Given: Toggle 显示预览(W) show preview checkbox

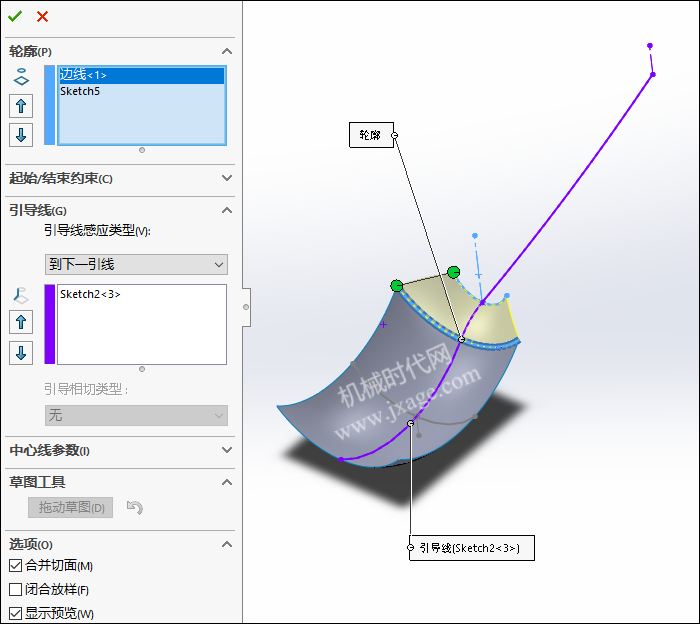Looking at the screenshot, I should click(x=16, y=613).
